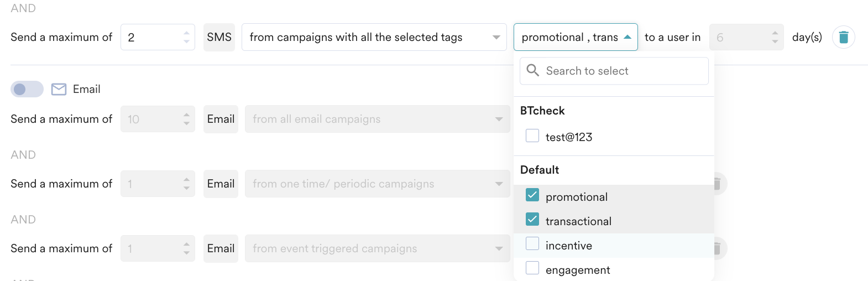Check the engagement tag checkbox
This screenshot has height=281, width=868.
click(x=532, y=268)
